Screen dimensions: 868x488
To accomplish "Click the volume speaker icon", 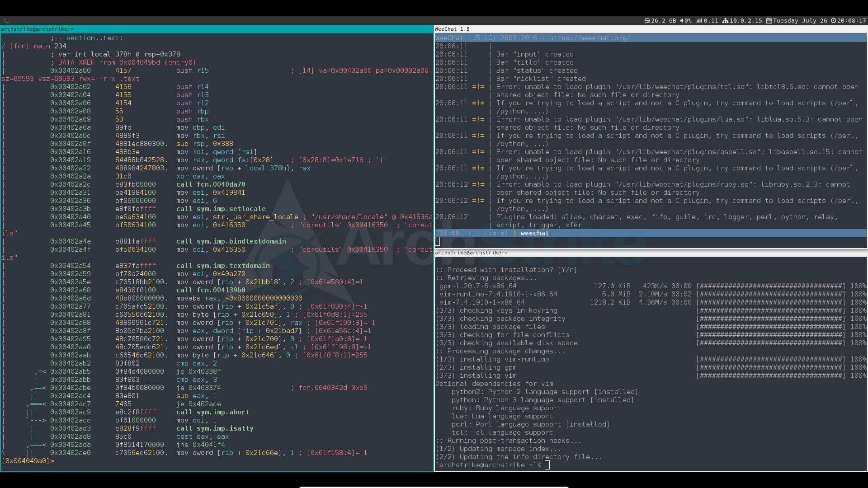I will (682, 21).
